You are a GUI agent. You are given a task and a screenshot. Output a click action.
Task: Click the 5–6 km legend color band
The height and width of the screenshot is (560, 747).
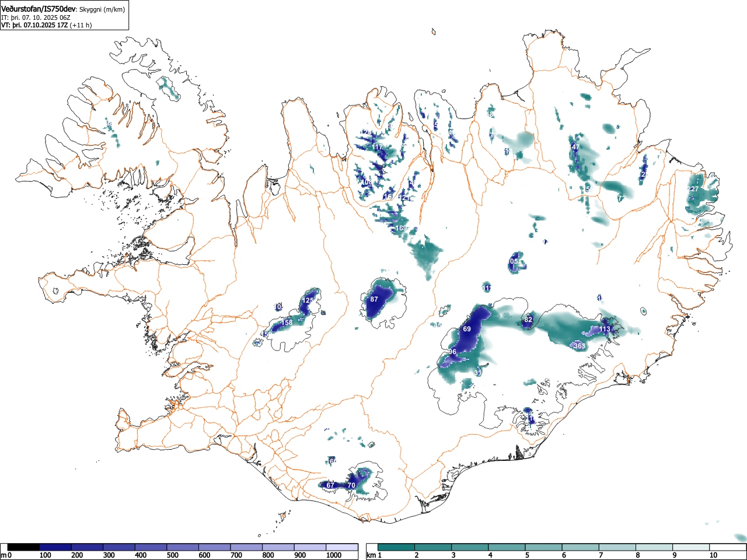543,547
